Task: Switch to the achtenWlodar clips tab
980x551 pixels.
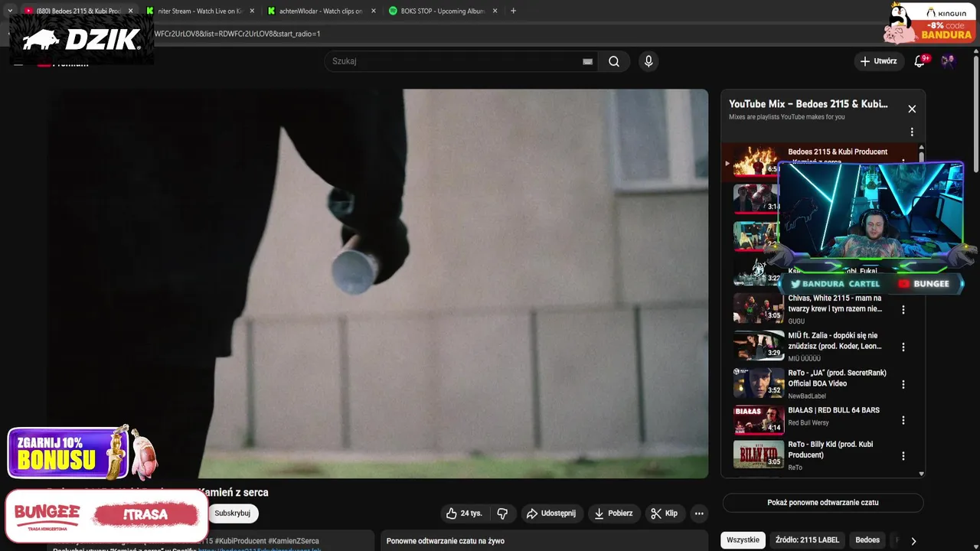Action: (320, 11)
